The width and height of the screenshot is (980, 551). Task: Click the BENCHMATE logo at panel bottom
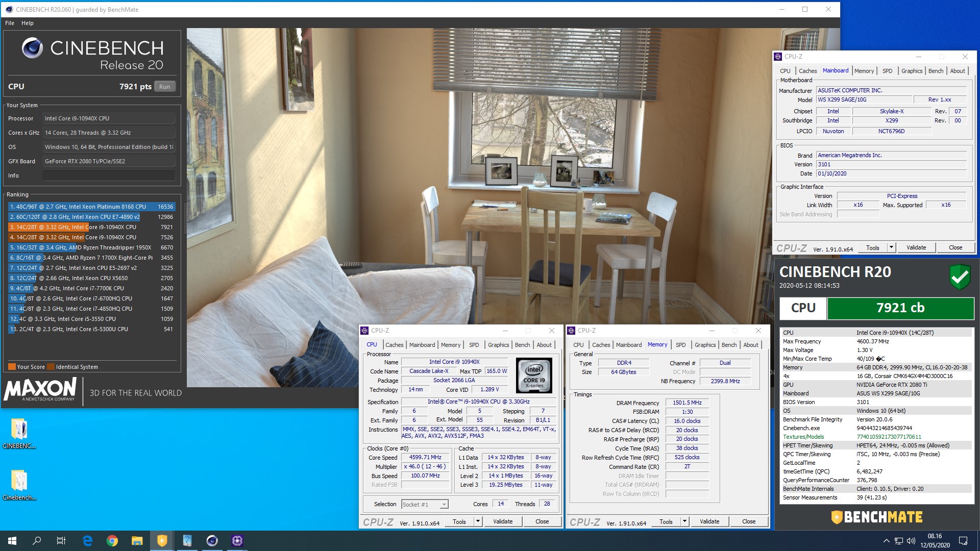coord(876,517)
